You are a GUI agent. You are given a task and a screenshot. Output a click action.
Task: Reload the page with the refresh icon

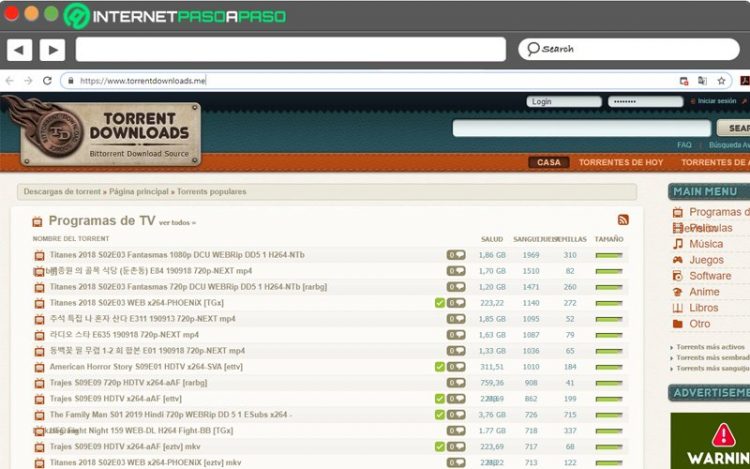tap(47, 81)
